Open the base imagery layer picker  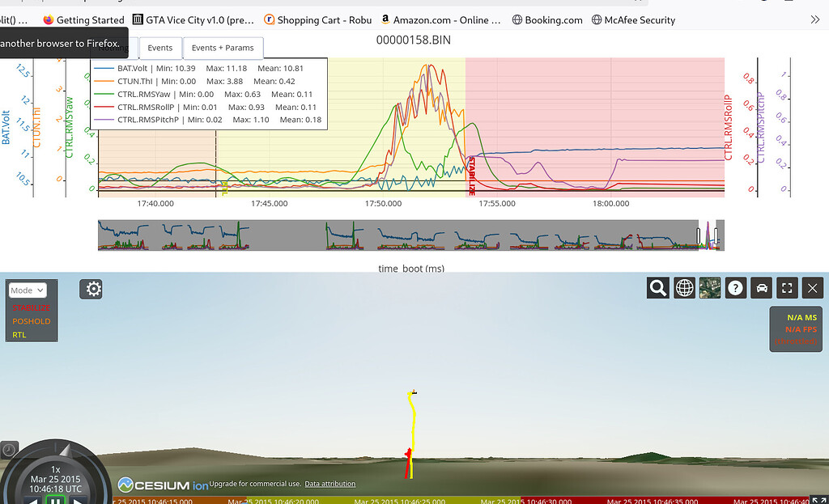710,287
